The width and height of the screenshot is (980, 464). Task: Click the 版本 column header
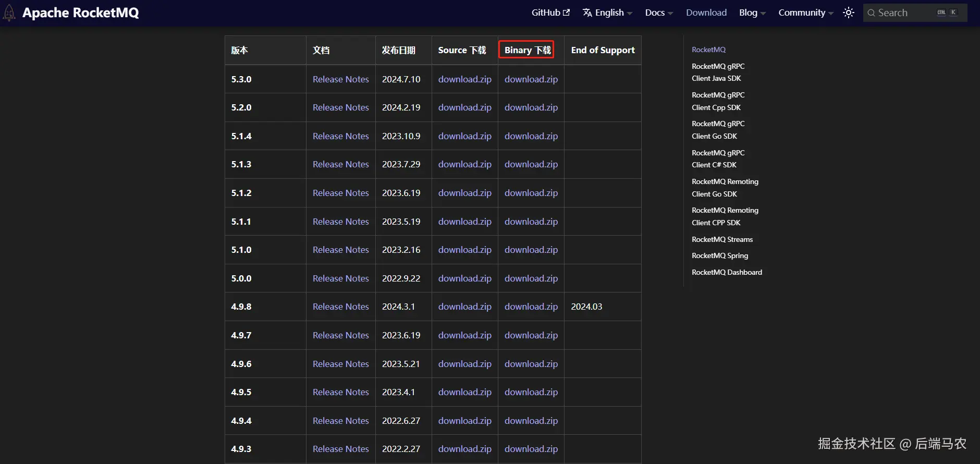pyautogui.click(x=265, y=50)
